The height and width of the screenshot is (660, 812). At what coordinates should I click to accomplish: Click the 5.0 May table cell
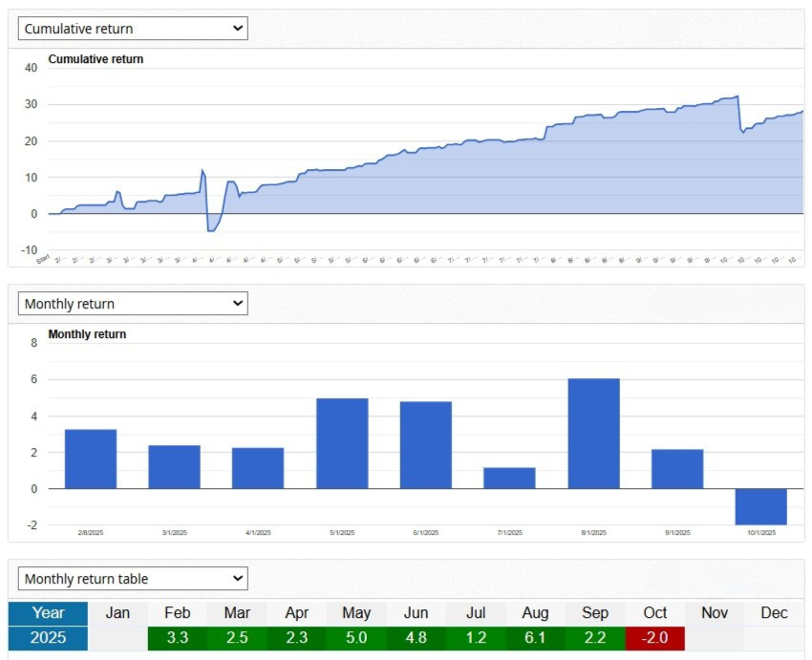pyautogui.click(x=356, y=638)
